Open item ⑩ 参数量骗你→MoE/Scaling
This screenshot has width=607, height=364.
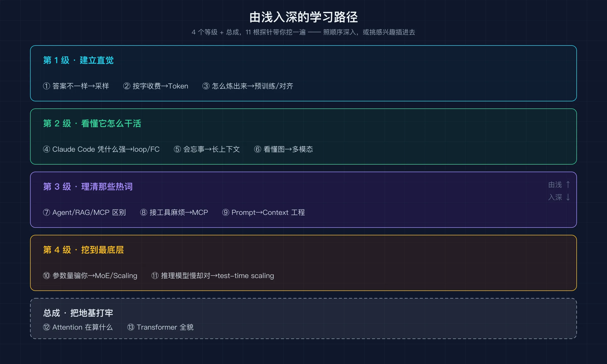[x=90, y=276]
